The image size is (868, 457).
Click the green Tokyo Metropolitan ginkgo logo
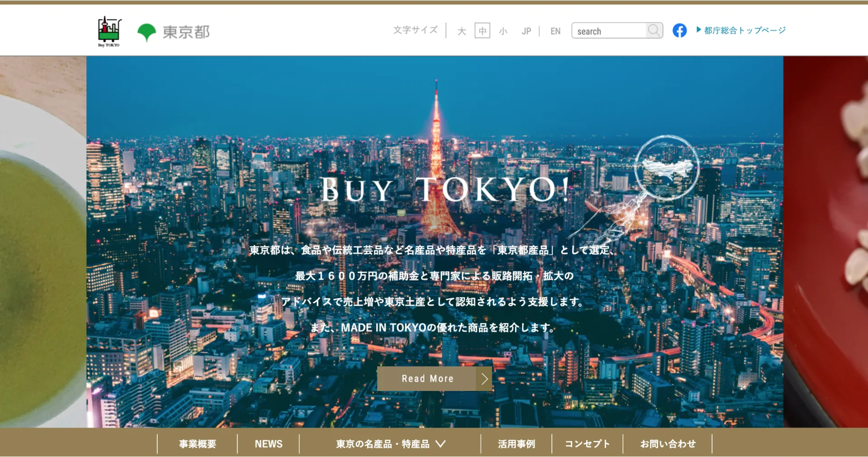(146, 33)
